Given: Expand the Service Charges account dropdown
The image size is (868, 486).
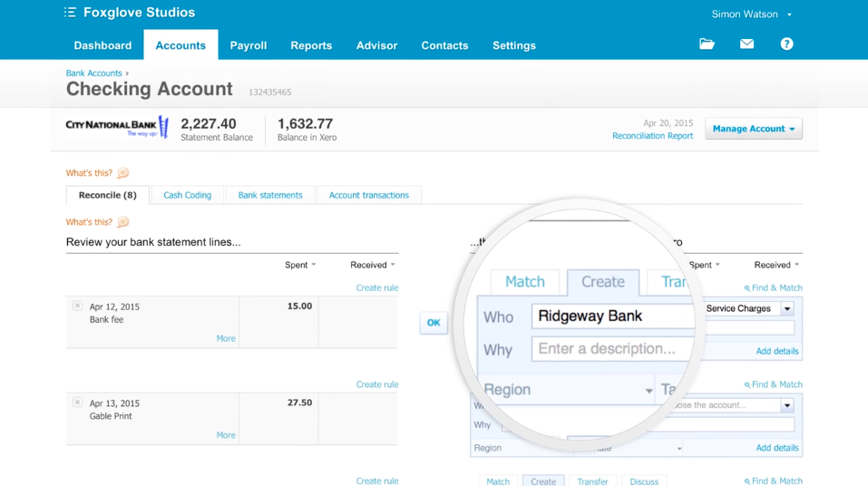Looking at the screenshot, I should point(787,308).
